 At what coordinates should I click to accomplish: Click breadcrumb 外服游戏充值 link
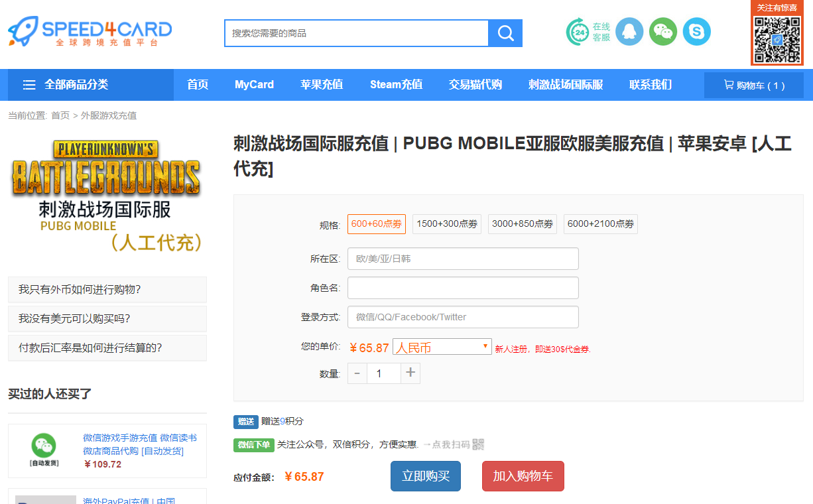109,115
